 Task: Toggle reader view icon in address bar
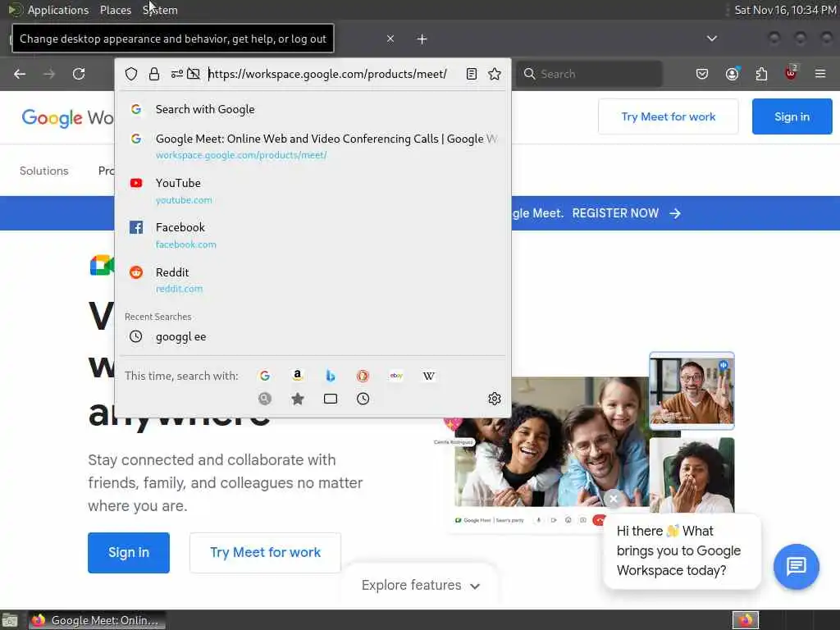pyautogui.click(x=472, y=74)
